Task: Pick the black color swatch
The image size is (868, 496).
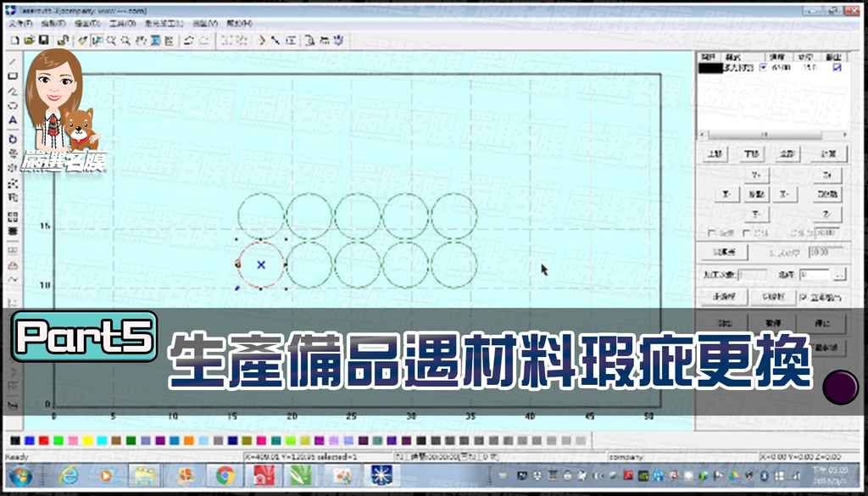Action: [x=15, y=441]
